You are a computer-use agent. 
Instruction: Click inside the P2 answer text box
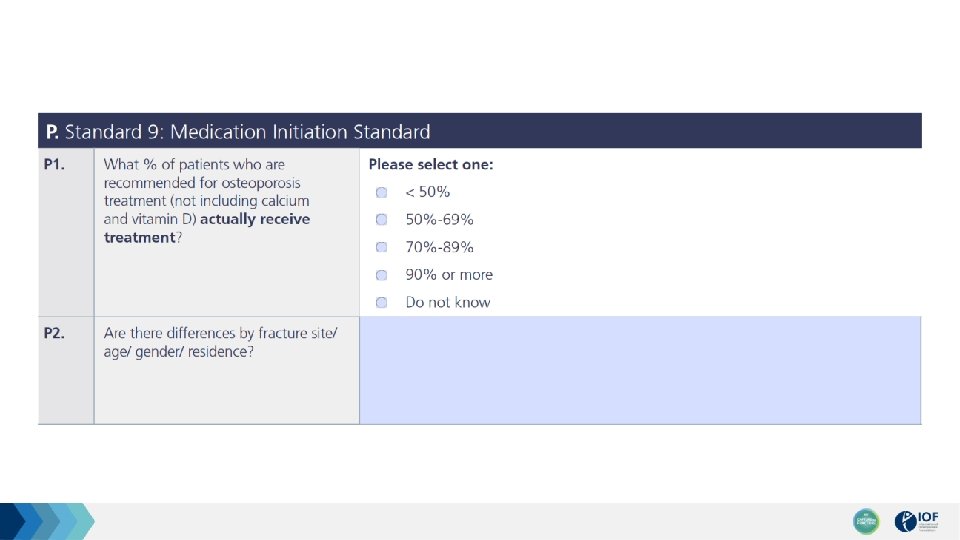point(640,370)
